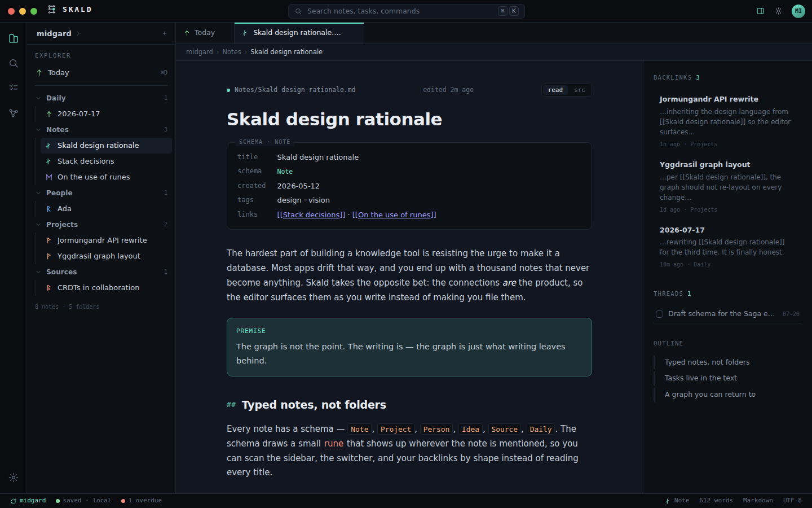Click the ## heading marker before Typed notes

tap(231, 405)
